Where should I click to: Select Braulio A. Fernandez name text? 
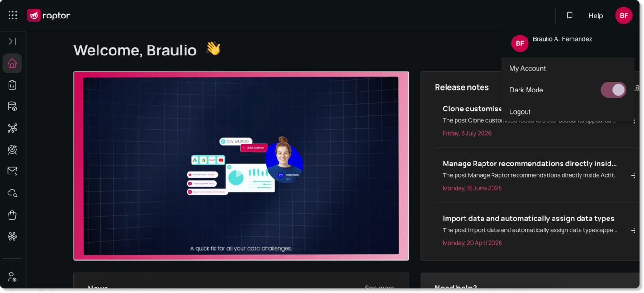click(562, 39)
